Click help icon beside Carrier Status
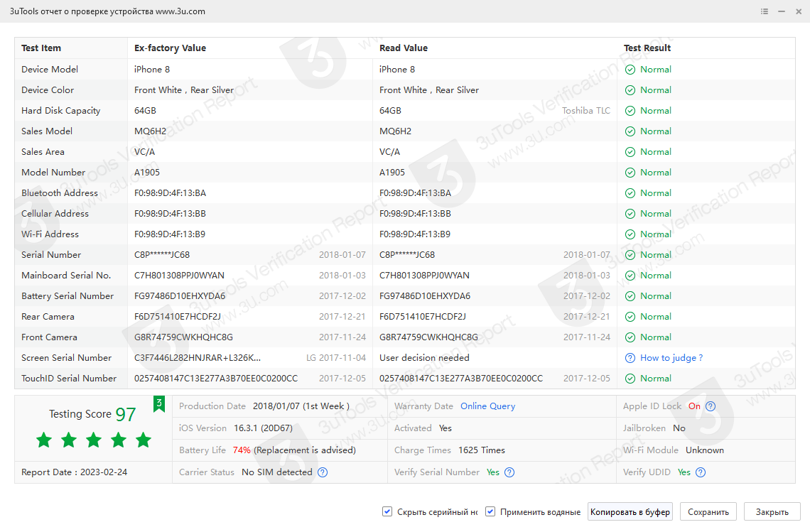The width and height of the screenshot is (810, 532). [323, 472]
